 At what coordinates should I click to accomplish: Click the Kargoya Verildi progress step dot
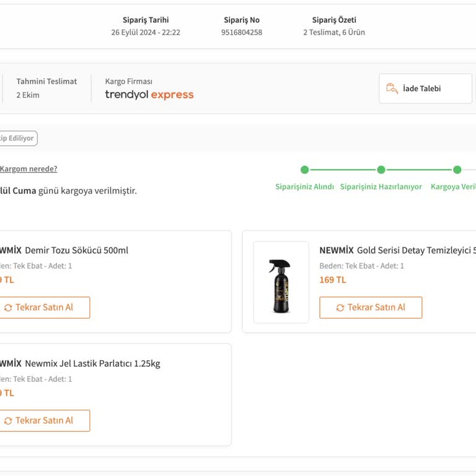[457, 170]
